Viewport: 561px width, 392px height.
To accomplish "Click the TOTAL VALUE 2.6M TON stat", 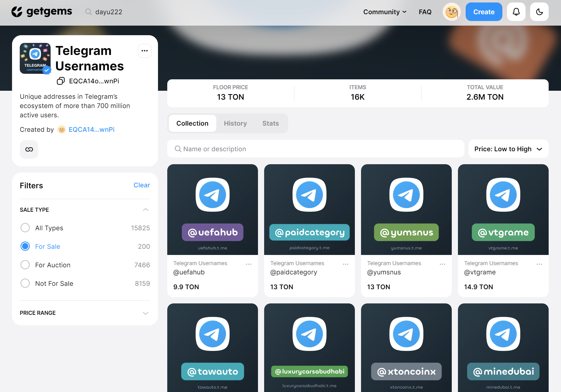I will point(485,93).
